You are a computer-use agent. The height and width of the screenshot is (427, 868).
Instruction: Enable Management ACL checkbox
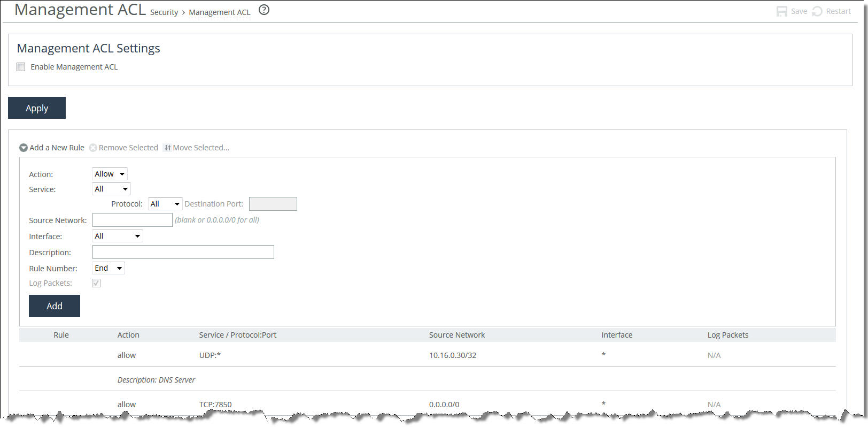click(x=21, y=67)
